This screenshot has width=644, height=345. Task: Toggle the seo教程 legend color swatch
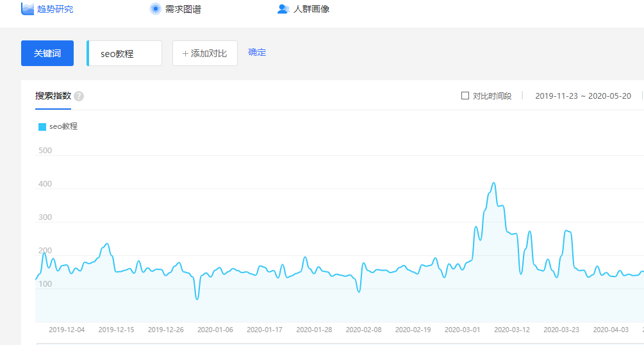42,127
